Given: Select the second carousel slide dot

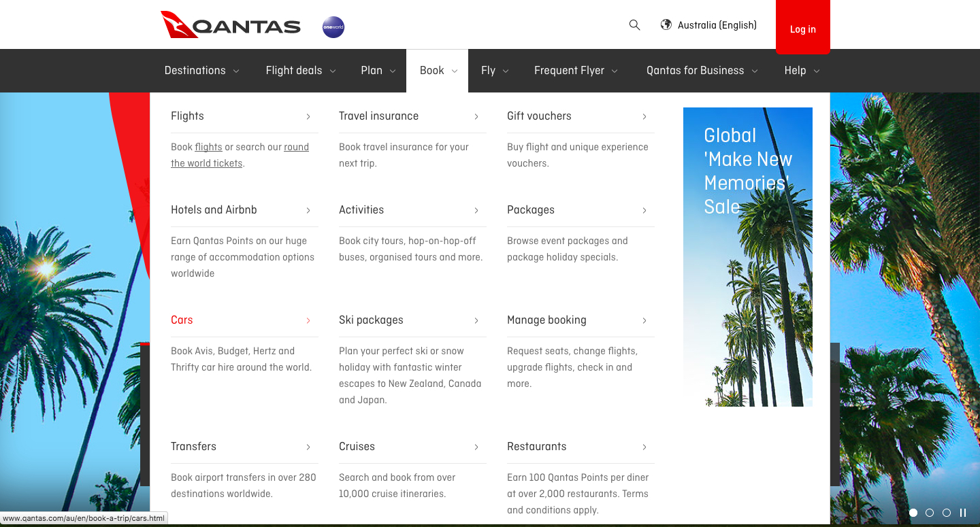Looking at the screenshot, I should click(x=930, y=513).
